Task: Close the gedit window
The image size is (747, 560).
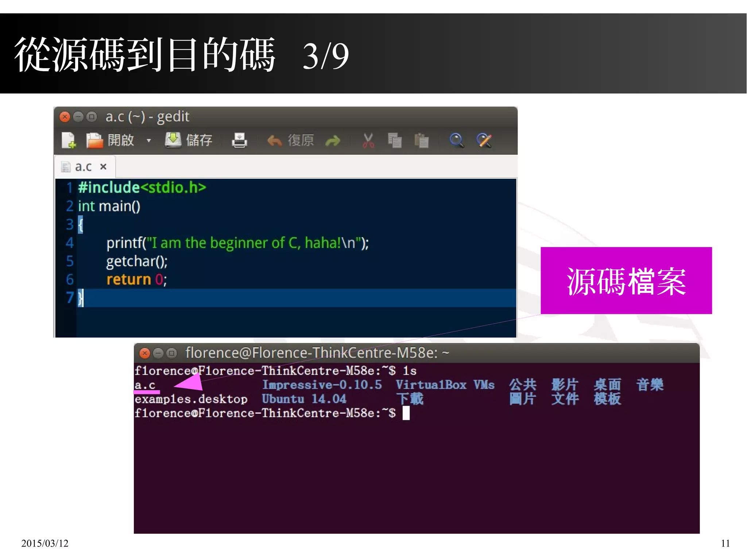Action: (65, 117)
